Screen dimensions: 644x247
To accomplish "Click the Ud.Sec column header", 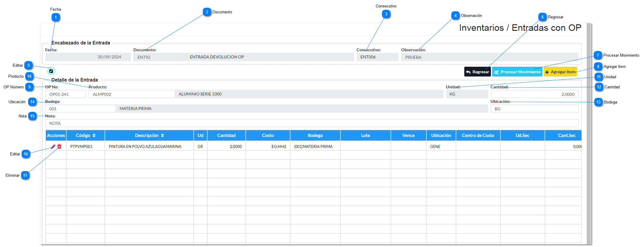I will click(x=523, y=136).
